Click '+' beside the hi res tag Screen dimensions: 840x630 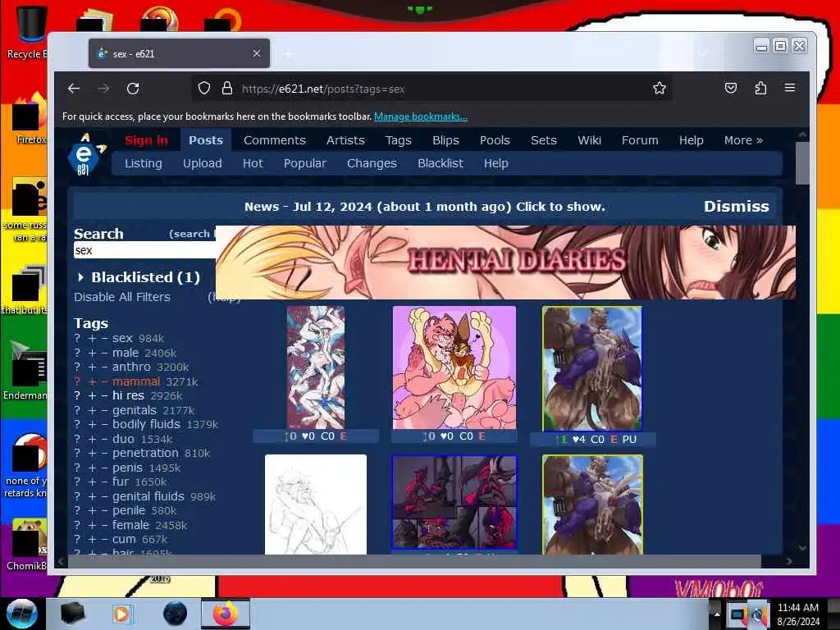click(x=92, y=396)
